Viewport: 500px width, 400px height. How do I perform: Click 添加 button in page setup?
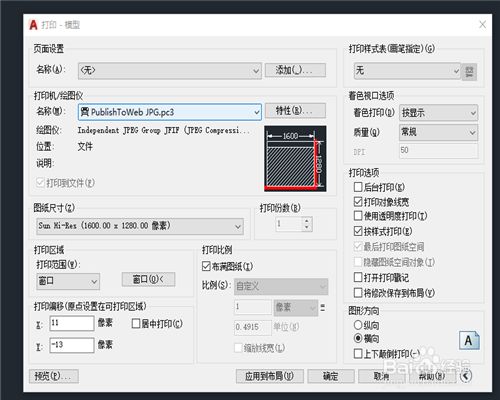[295, 70]
